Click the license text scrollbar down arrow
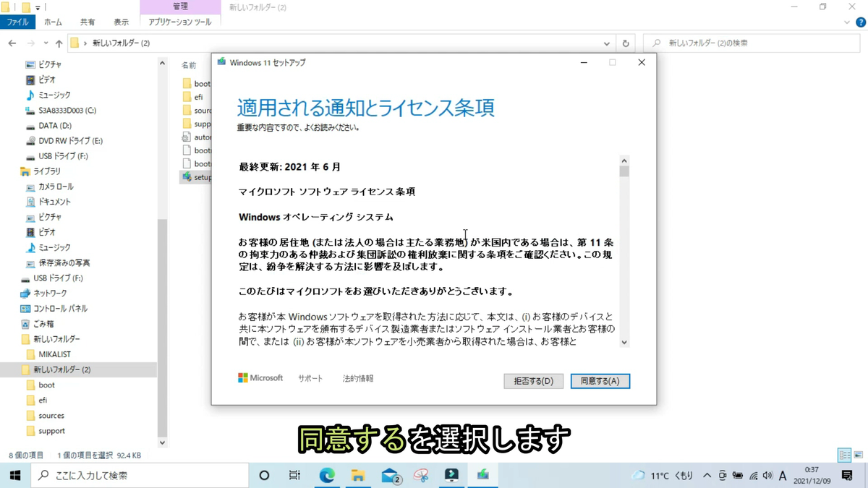Viewport: 868px width, 488px height. click(x=624, y=343)
